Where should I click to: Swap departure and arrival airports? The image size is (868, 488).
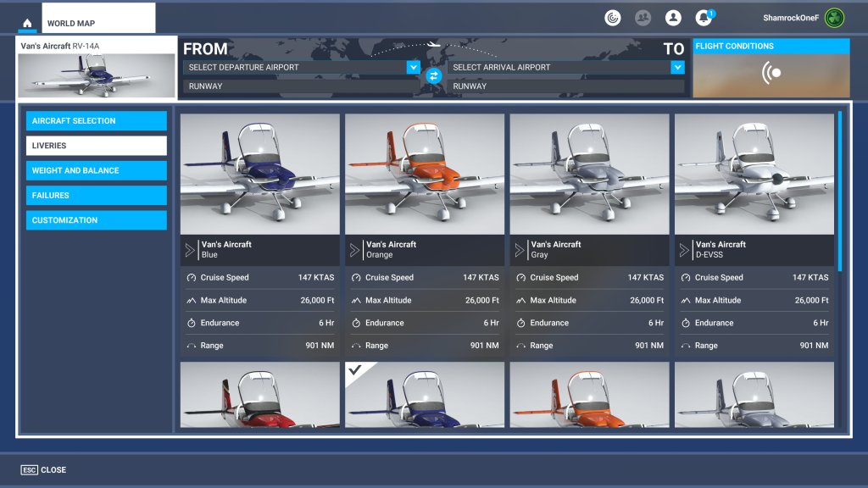(x=434, y=76)
